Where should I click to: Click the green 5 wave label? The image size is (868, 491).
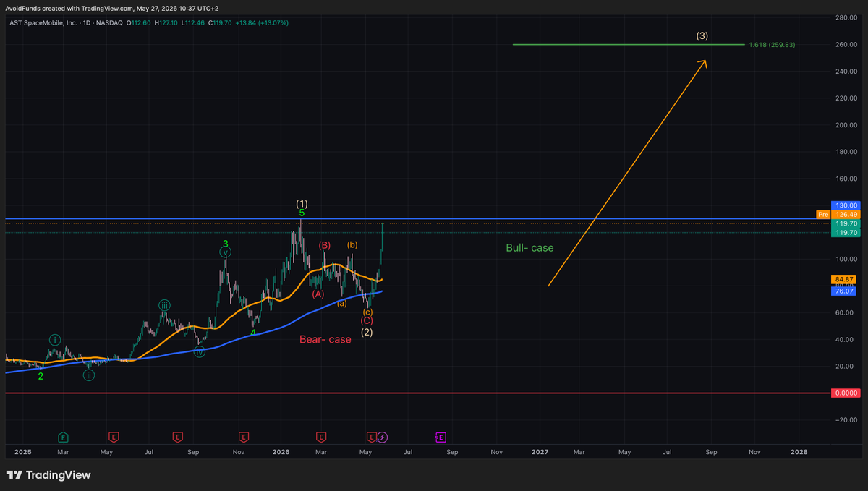pos(302,213)
